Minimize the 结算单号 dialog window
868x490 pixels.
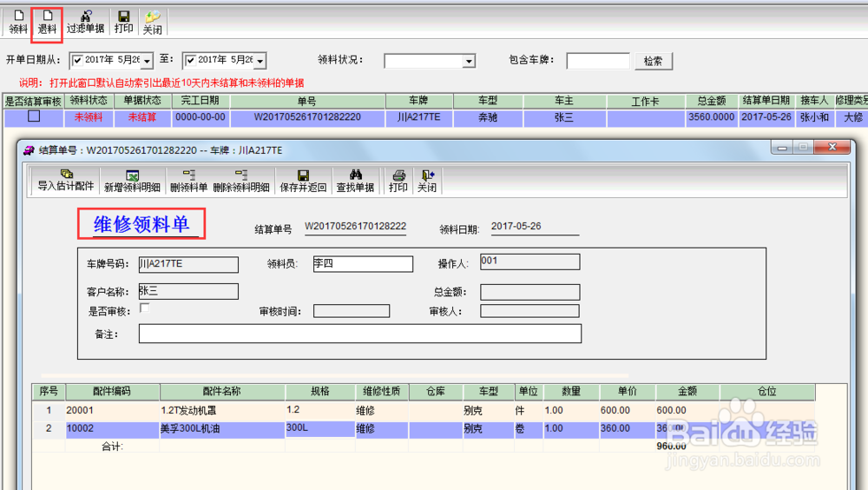coord(782,148)
